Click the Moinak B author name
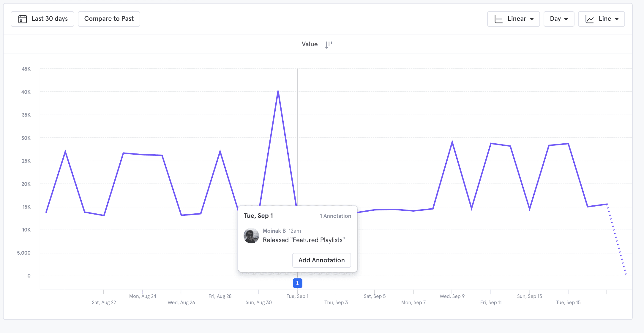The height and width of the screenshot is (333, 644). 274,231
